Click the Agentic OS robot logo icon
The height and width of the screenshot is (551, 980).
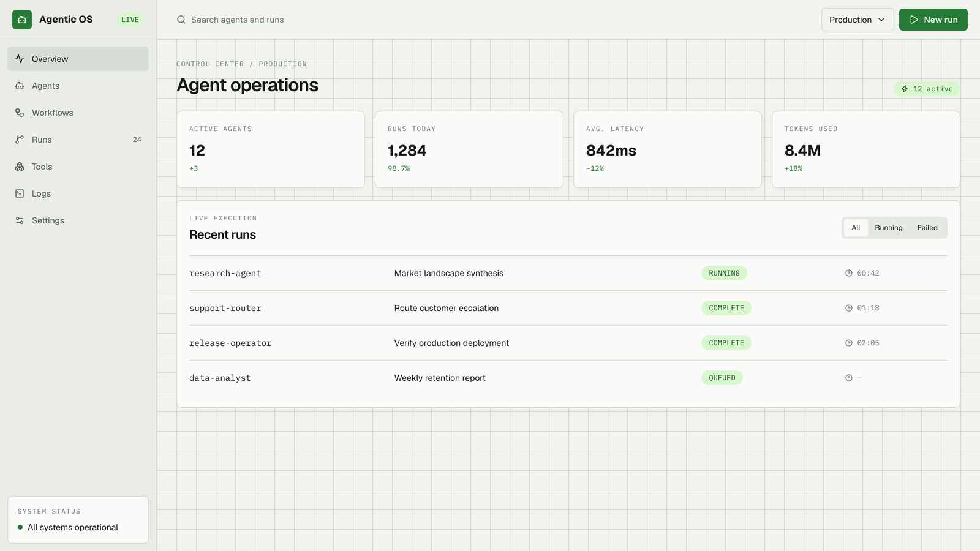(22, 20)
